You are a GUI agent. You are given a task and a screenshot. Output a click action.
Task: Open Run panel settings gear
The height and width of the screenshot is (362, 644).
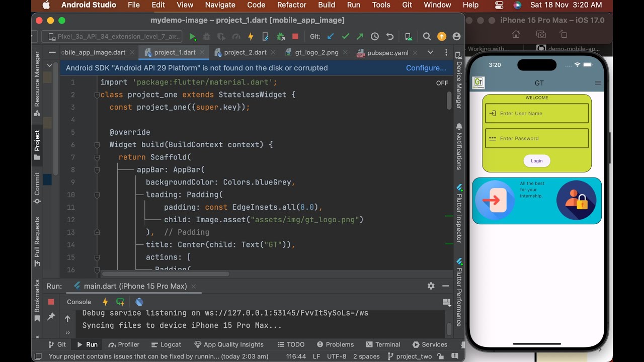pyautogui.click(x=431, y=286)
